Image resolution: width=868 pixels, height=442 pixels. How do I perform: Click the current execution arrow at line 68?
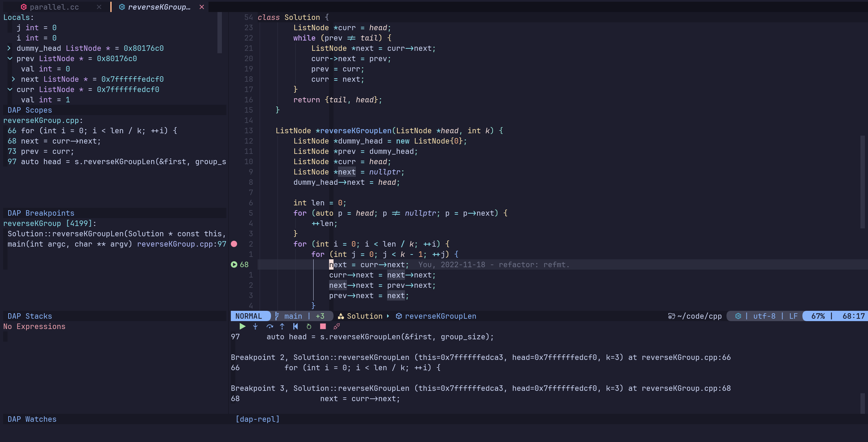[x=234, y=264]
